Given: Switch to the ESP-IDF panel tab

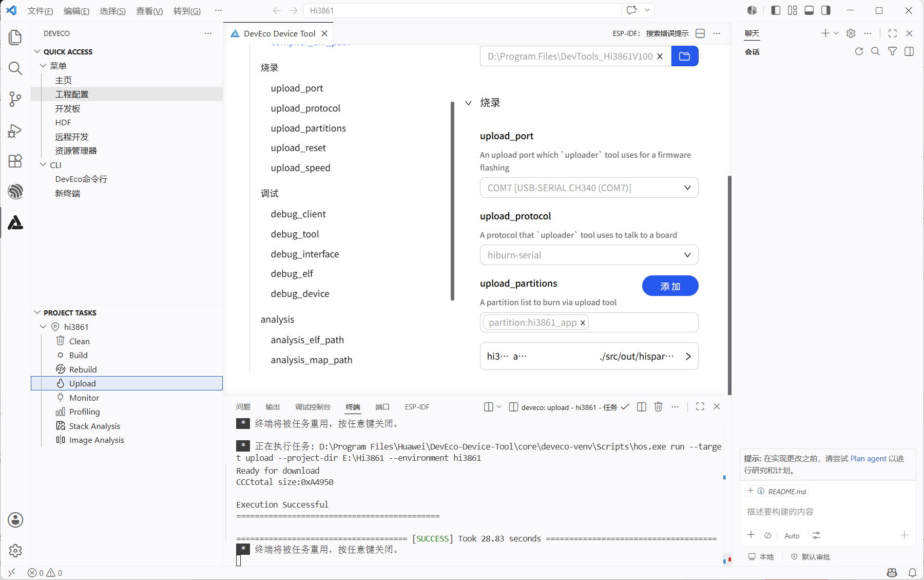Looking at the screenshot, I should click(x=417, y=407).
